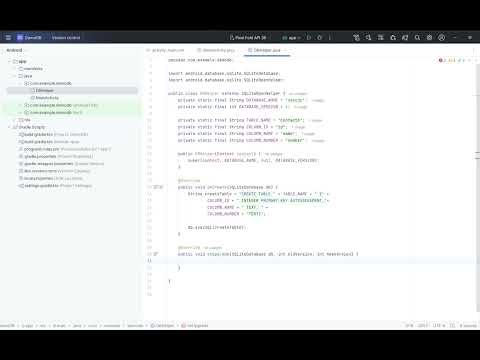Image resolution: width=480 pixels, height=360 pixels.
Task: Select settings.gradle.kts file
Action: coord(55,186)
